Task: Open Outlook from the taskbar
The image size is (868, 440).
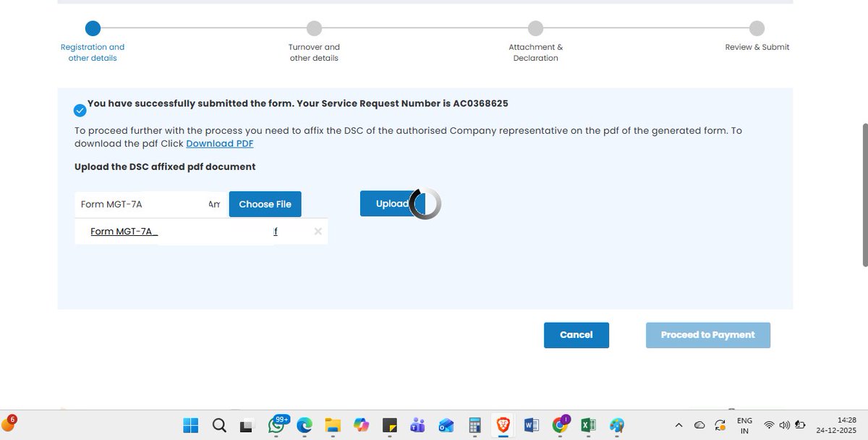Action: [x=446, y=426]
